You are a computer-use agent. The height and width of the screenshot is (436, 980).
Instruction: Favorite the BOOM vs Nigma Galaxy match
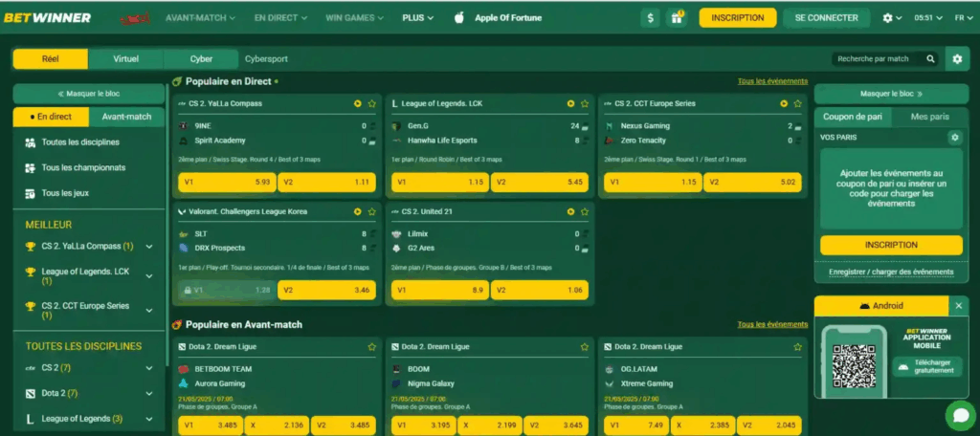tap(585, 347)
